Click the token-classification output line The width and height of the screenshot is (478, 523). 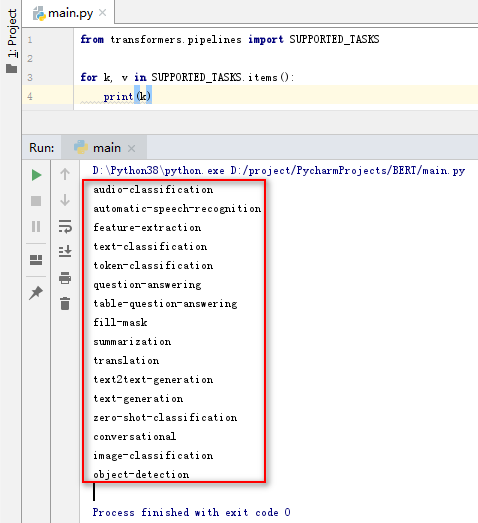153,266
